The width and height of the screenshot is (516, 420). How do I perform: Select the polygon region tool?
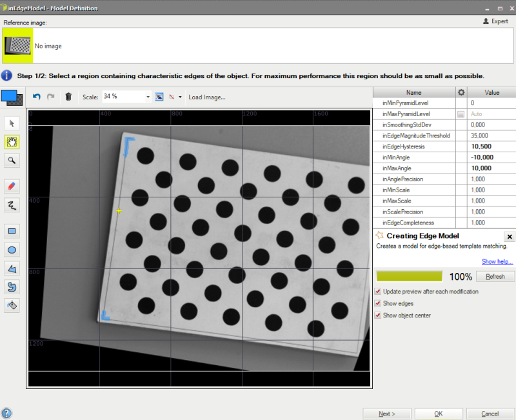(x=12, y=268)
